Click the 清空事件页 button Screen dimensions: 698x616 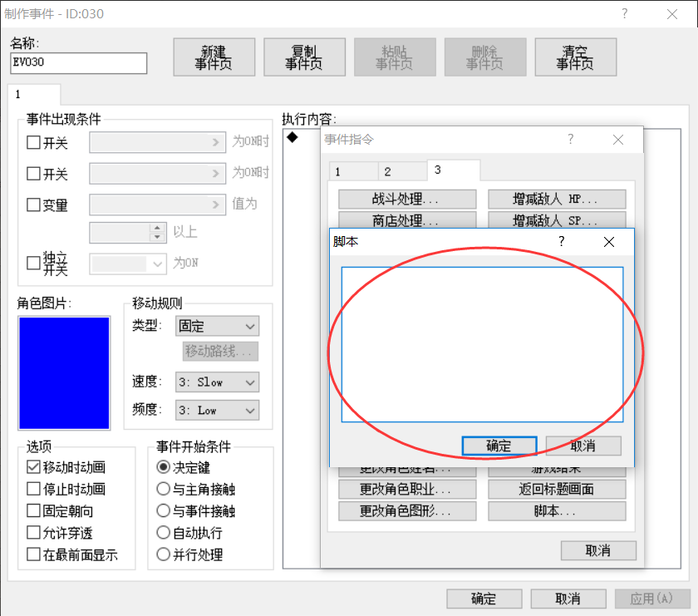575,57
